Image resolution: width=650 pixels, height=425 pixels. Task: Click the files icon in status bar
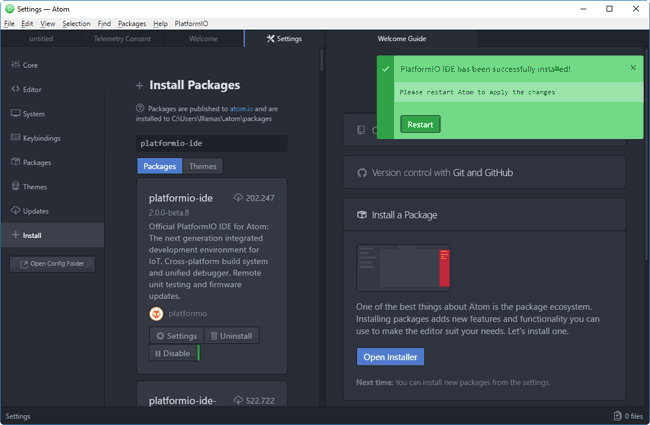(x=617, y=416)
